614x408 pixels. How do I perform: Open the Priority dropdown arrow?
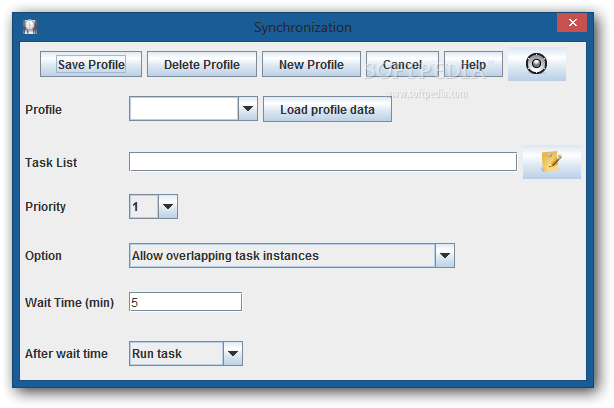(x=168, y=206)
